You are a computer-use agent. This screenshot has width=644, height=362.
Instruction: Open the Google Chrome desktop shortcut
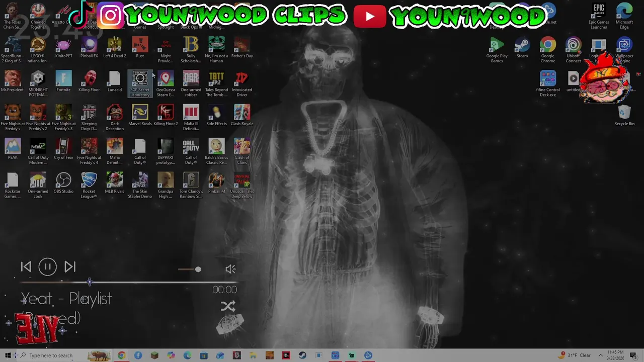point(548,50)
